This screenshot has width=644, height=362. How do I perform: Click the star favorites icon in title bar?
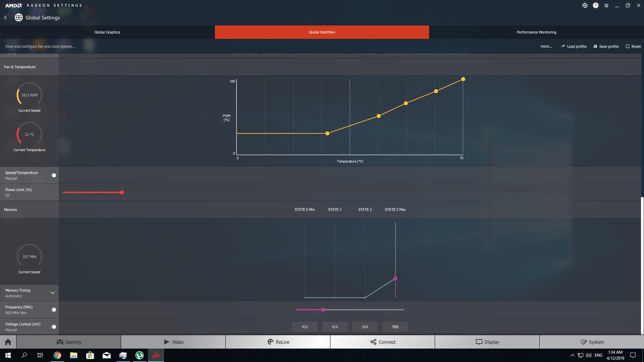point(606,6)
